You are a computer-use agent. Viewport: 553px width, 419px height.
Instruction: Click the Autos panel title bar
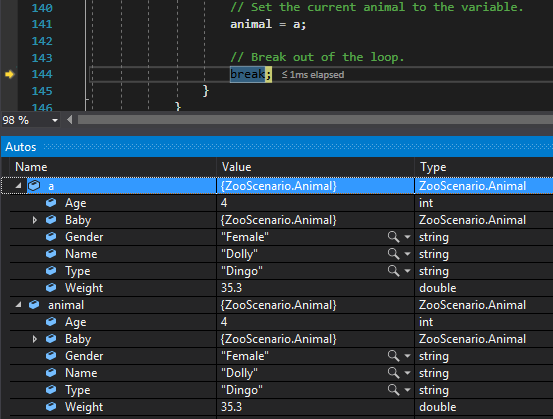point(277,147)
